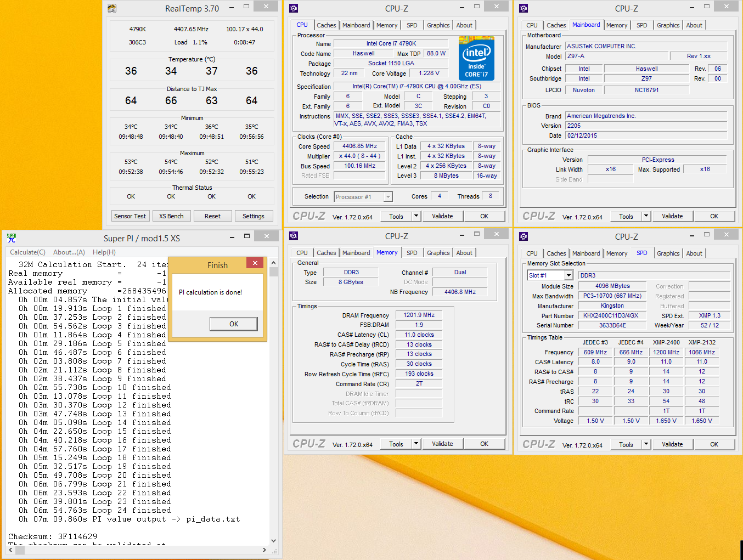The width and height of the screenshot is (743, 560).
Task: Click Super PI vertical scrollbar up arrow
Action: coord(274,263)
